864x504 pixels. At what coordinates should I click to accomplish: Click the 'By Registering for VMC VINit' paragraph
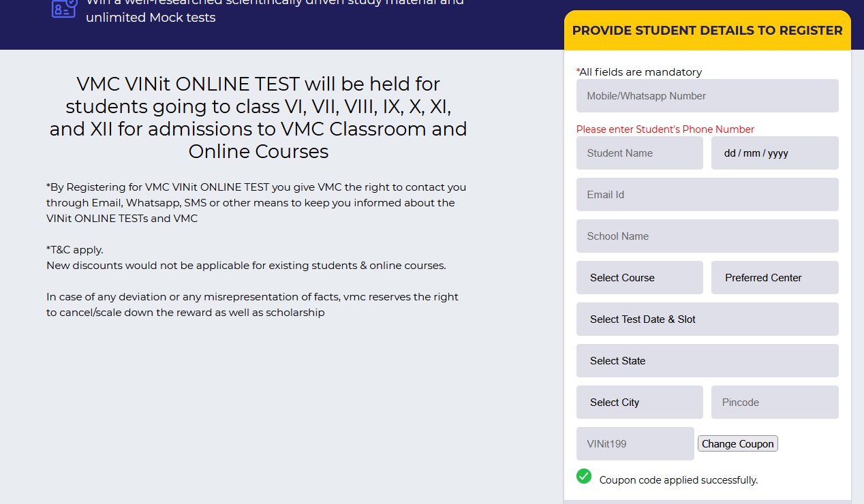pos(256,203)
